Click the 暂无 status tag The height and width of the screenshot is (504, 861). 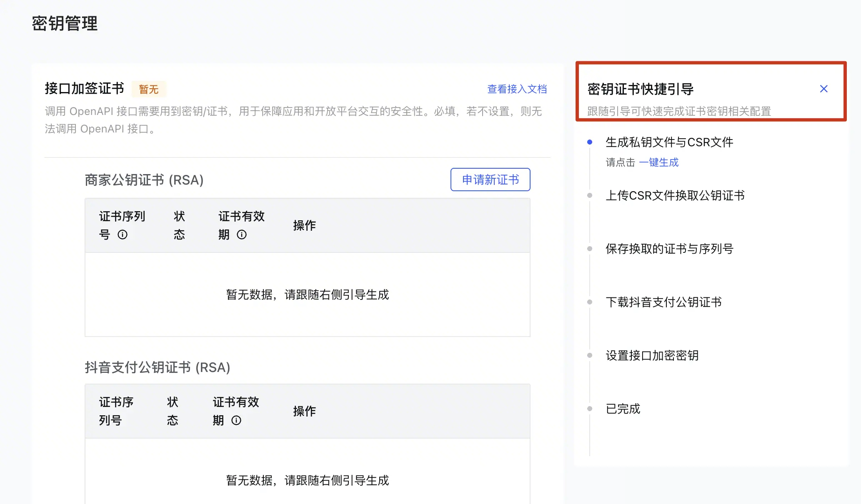pos(149,89)
